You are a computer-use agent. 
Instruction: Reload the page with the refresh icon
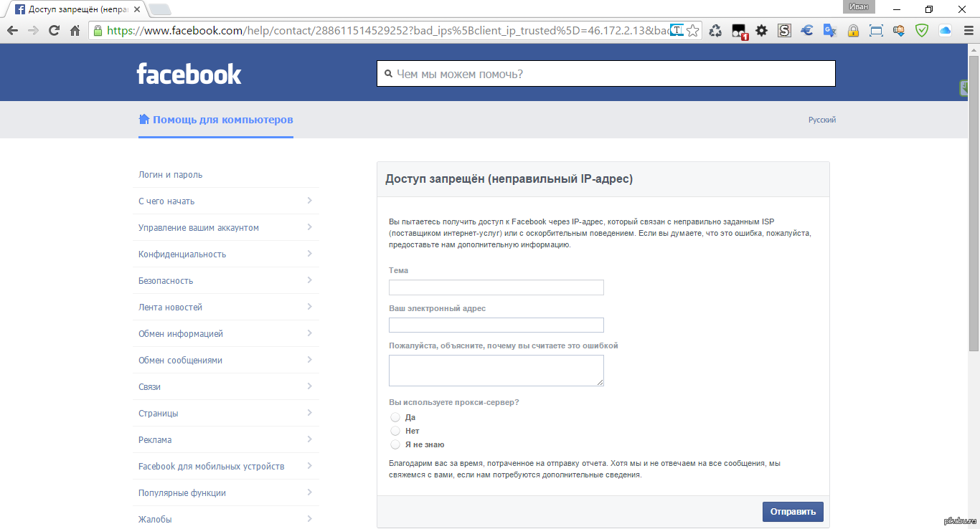tap(54, 31)
